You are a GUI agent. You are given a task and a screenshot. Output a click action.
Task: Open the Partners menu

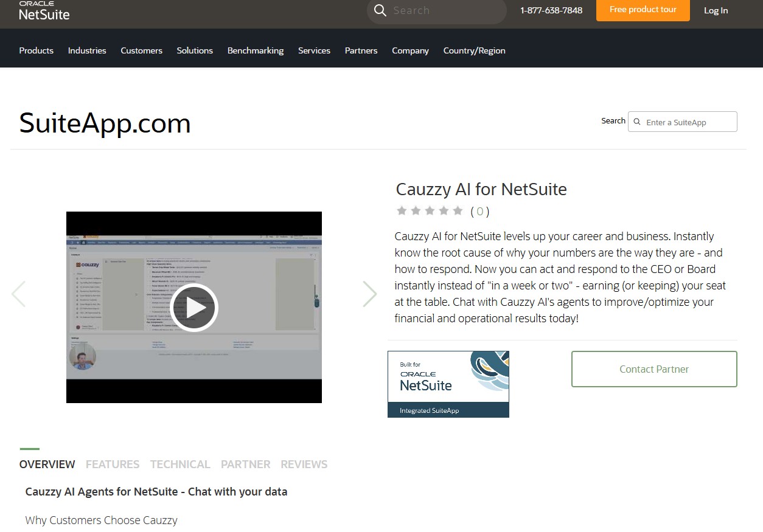(x=361, y=50)
